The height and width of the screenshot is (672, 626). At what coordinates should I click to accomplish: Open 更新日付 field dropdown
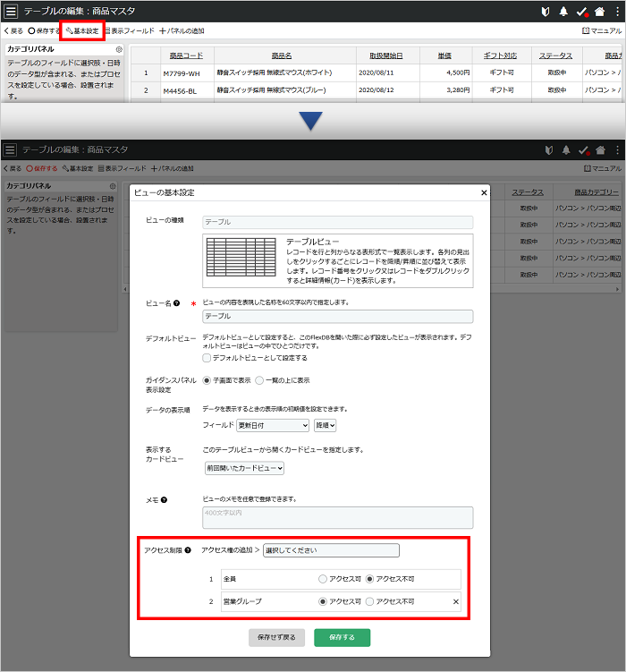[273, 426]
